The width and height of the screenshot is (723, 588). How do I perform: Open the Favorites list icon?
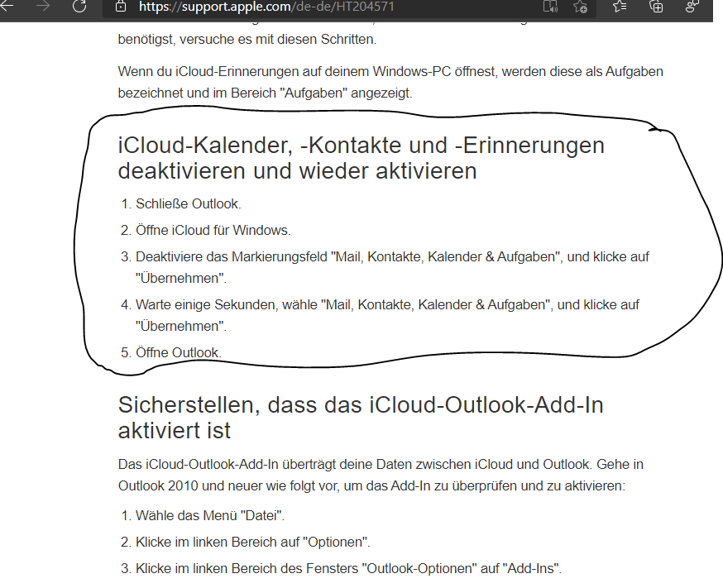click(x=620, y=7)
